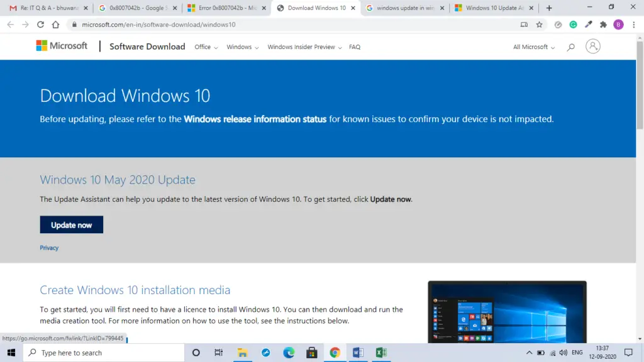Open Chrome profile avatar B

pyautogui.click(x=618, y=25)
